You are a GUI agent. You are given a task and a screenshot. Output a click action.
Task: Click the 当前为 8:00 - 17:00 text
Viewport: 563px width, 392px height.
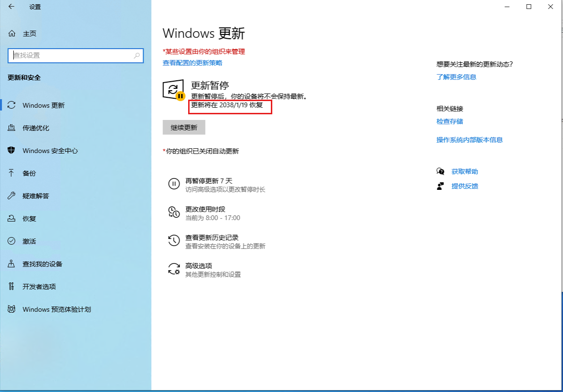[x=213, y=218]
